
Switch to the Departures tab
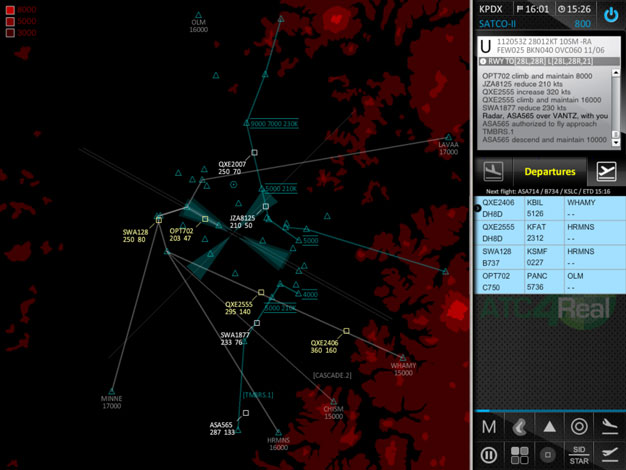coord(549,171)
